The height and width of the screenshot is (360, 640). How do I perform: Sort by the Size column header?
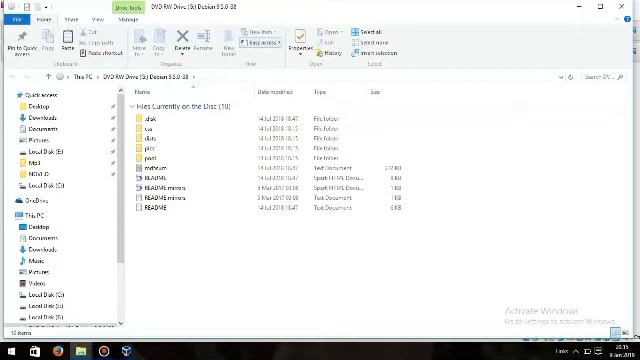pyautogui.click(x=375, y=92)
